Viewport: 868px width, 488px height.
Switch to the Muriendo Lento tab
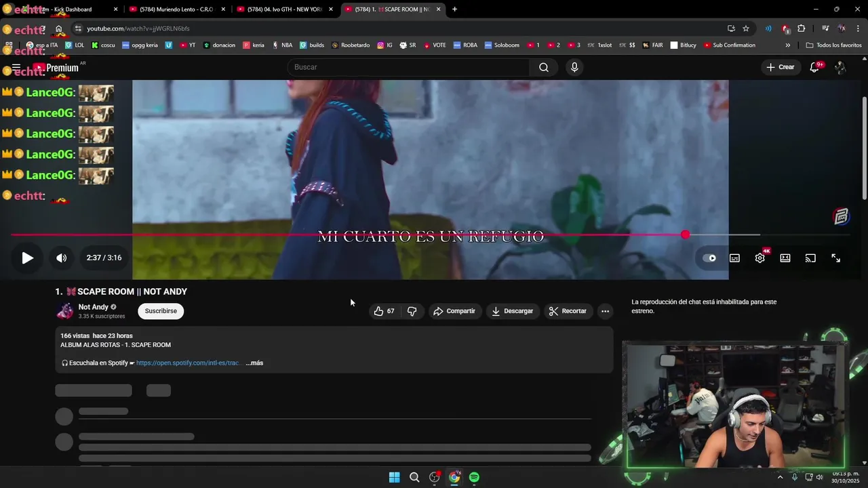tap(176, 9)
